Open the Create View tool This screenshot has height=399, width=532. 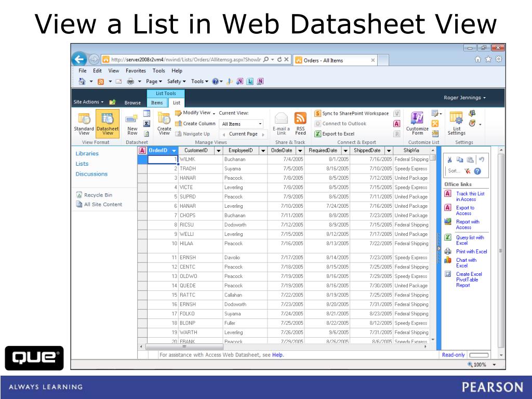click(x=164, y=124)
